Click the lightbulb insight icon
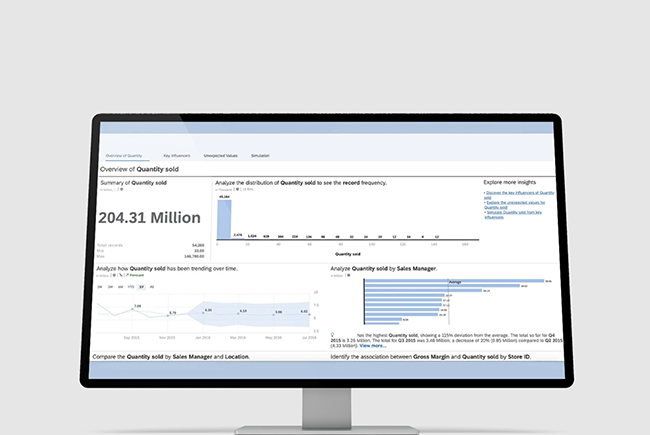Image resolution: width=650 pixels, height=435 pixels. tap(332, 334)
